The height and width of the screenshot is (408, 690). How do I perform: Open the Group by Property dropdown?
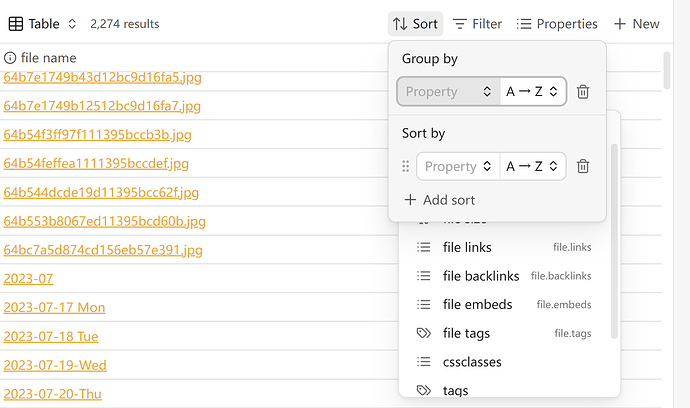[449, 92]
